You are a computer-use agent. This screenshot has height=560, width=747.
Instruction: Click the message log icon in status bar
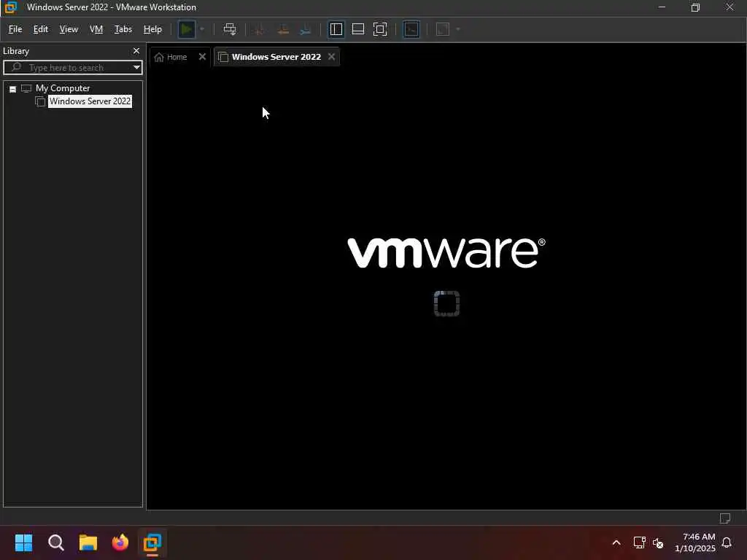pos(724,518)
